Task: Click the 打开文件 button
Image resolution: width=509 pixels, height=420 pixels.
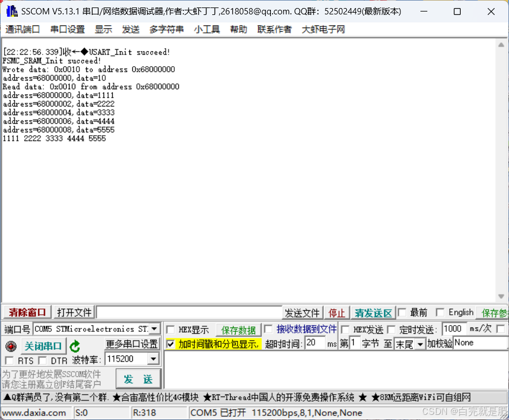Action: pyautogui.click(x=74, y=312)
